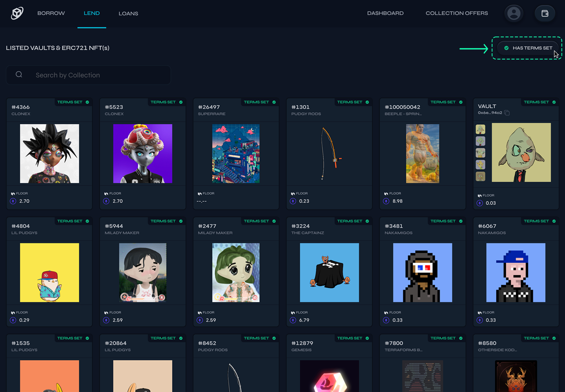Focus the Search by Collection field
This screenshot has width=565, height=392.
pyautogui.click(x=88, y=75)
